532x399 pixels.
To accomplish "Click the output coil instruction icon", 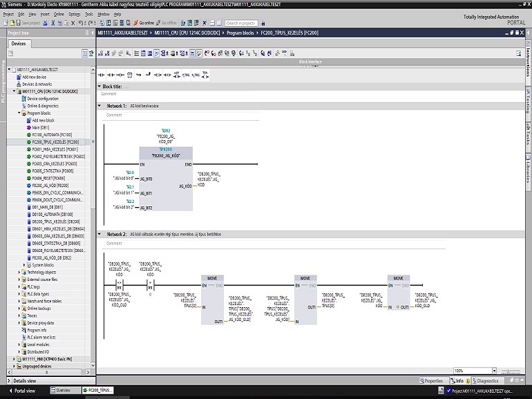I will coord(120,75).
